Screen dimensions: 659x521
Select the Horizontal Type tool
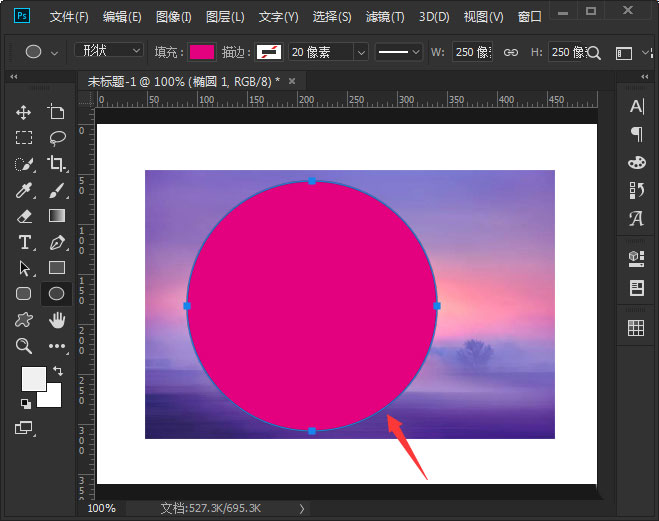tap(24, 242)
